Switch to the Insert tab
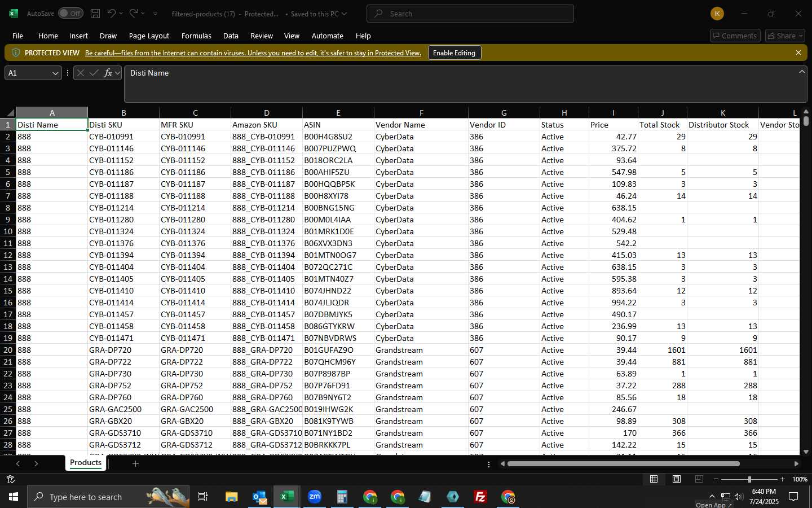Viewport: 812px width, 508px height. click(x=79, y=36)
